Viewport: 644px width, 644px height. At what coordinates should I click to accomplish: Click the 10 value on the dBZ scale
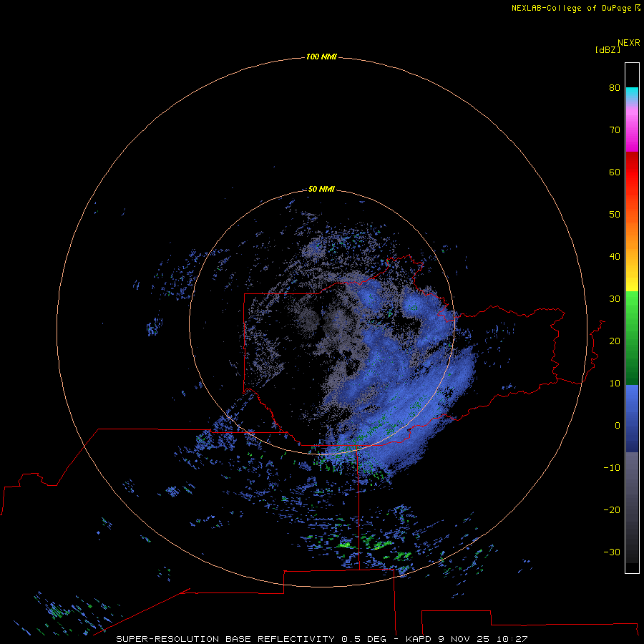(x=615, y=384)
